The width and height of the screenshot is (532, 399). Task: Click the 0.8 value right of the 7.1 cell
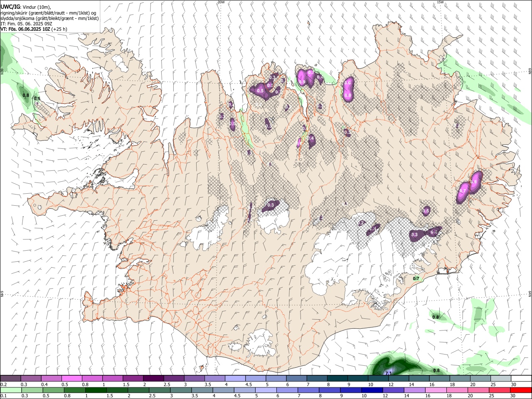click(436, 370)
